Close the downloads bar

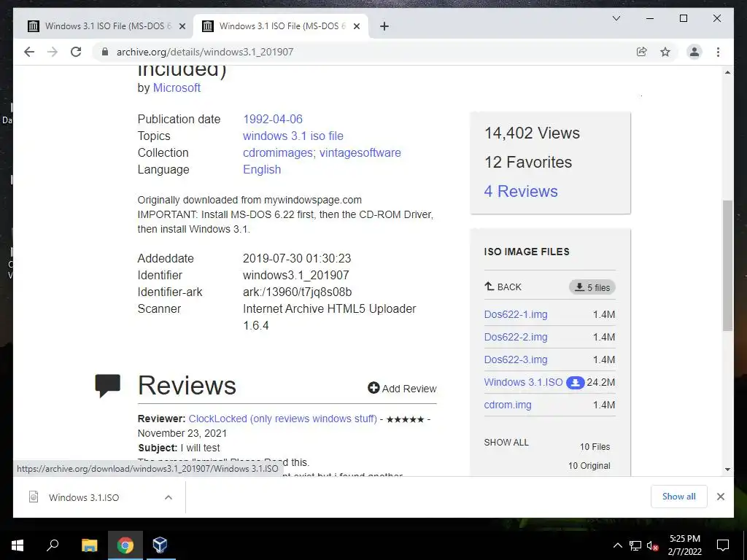point(720,497)
